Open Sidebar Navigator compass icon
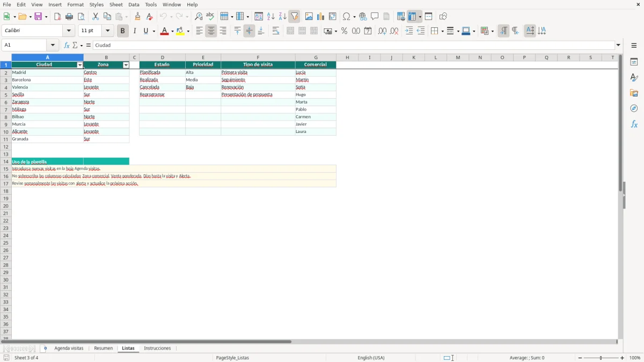 (634, 108)
